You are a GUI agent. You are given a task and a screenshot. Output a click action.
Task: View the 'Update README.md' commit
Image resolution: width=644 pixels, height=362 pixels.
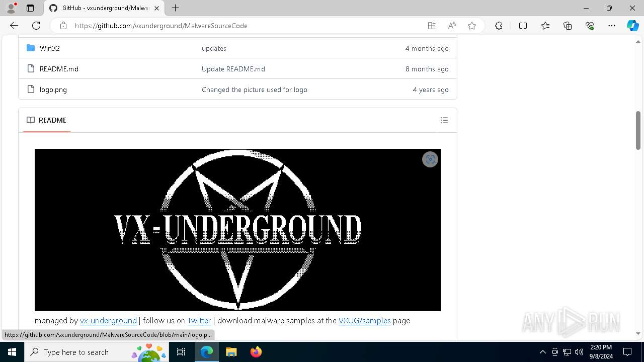tap(233, 69)
